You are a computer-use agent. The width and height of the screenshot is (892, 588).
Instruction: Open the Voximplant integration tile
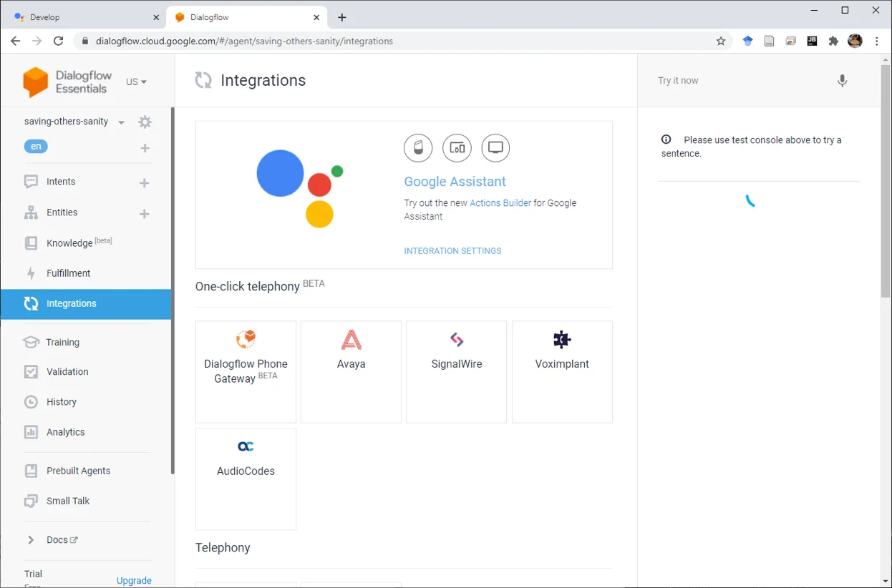(562, 371)
